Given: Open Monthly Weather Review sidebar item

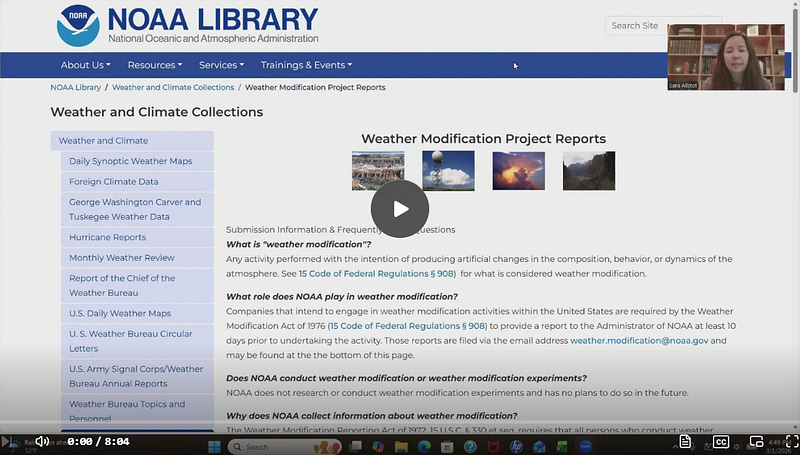Looking at the screenshot, I should pos(137,258).
